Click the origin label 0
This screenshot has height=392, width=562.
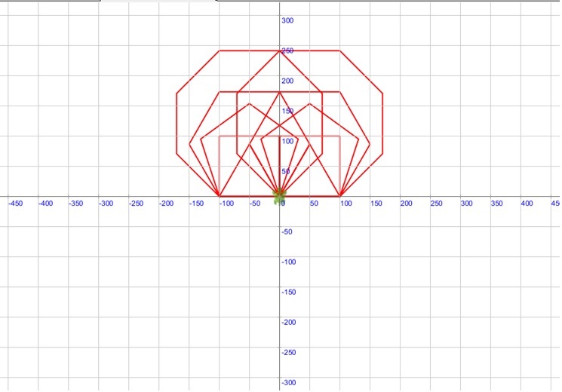[x=283, y=204]
